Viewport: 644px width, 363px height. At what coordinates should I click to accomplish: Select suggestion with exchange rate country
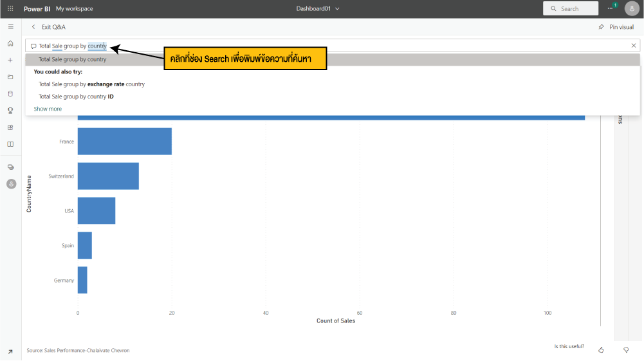click(91, 84)
